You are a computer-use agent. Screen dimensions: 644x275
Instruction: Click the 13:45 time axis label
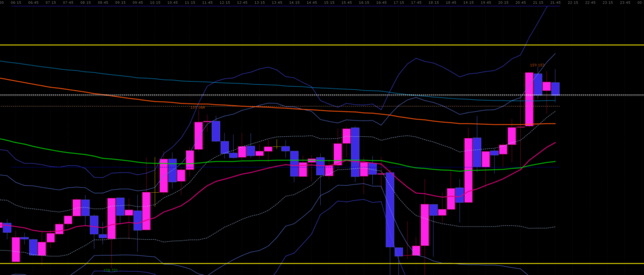276,3
